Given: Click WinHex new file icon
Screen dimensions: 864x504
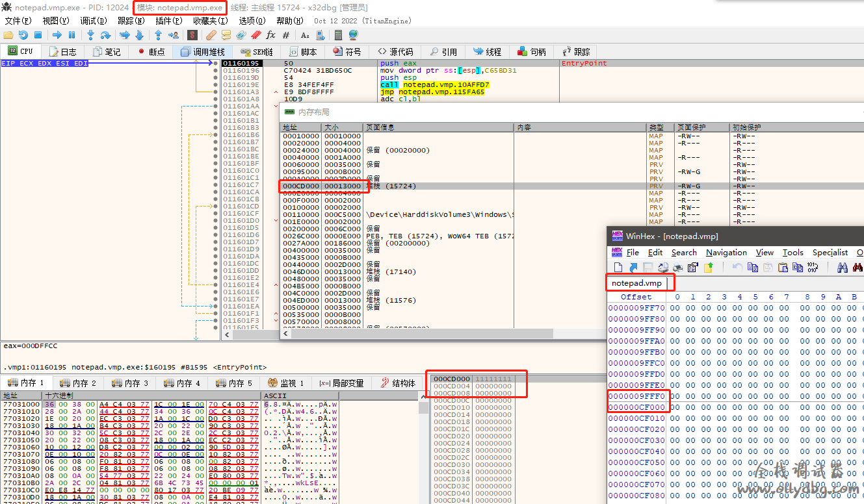Looking at the screenshot, I should point(618,267).
